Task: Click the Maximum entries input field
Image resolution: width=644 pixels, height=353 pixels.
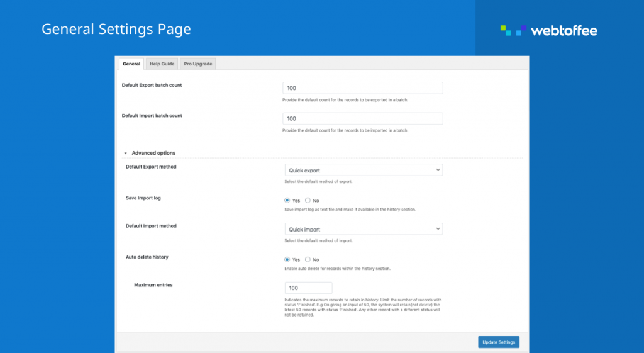Action: coord(308,288)
